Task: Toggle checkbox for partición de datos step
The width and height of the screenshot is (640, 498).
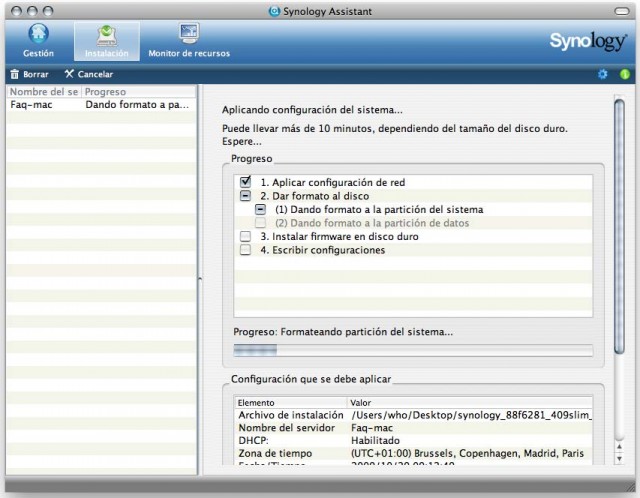Action: coord(260,223)
